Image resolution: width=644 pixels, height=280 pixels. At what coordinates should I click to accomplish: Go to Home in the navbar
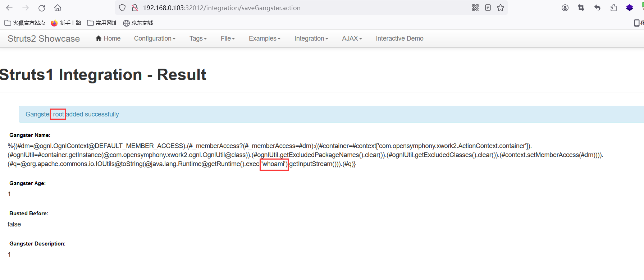pos(108,38)
